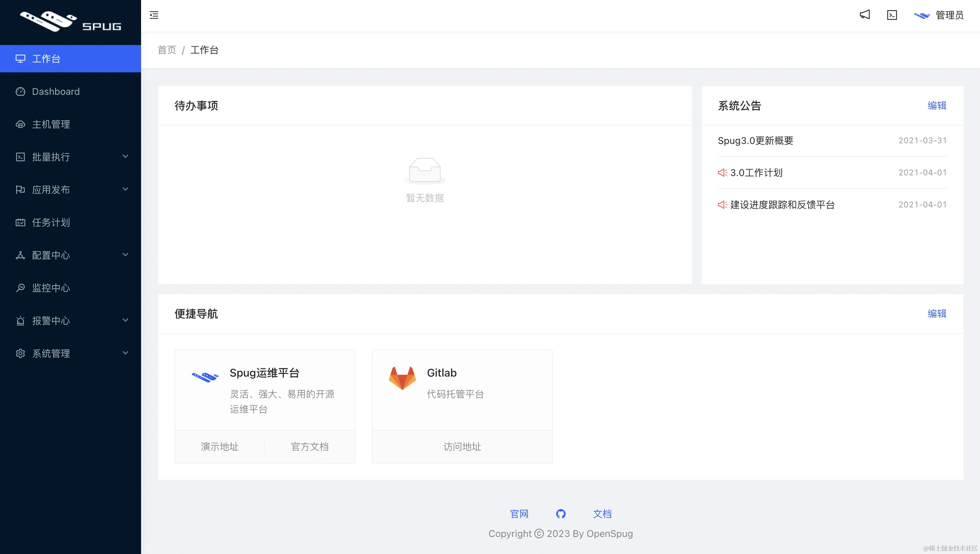
Task: Open the Spug3.0更新概要 announcement
Action: point(755,141)
